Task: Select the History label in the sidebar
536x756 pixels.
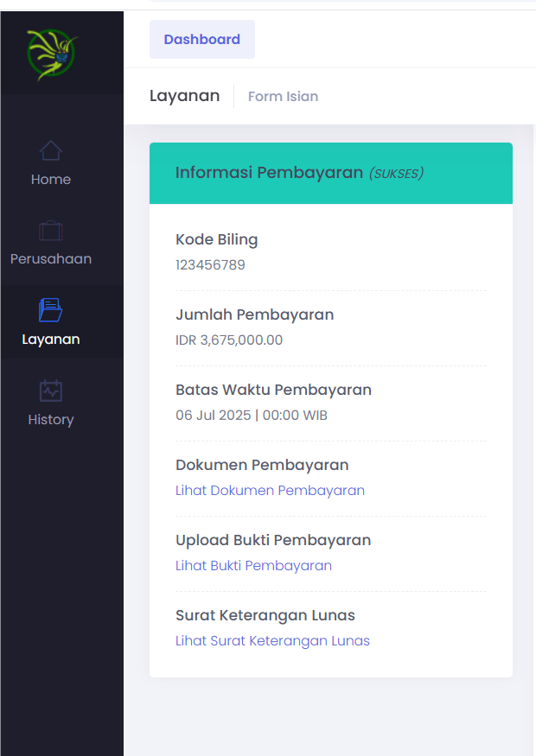Action: point(51,420)
